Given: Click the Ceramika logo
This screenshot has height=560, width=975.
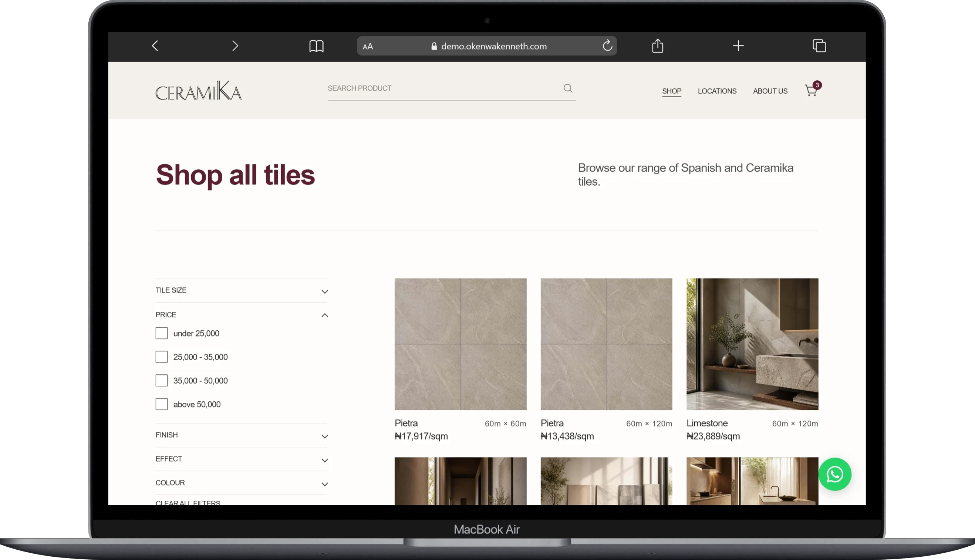Looking at the screenshot, I should 199,90.
